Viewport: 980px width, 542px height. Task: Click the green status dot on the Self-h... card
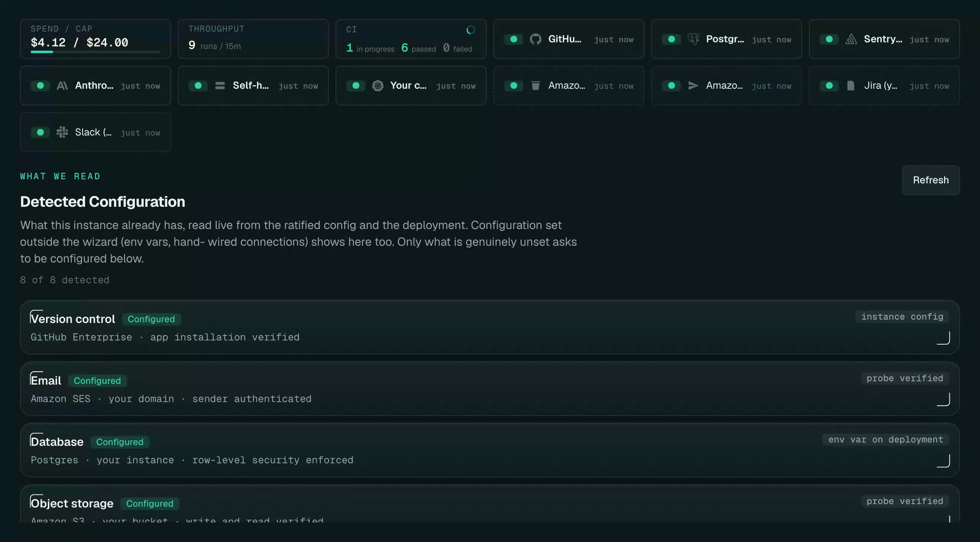198,86
